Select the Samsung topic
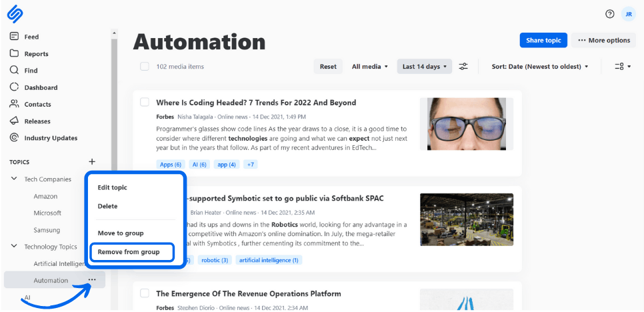Screen dimensions: 644x312 [47, 230]
